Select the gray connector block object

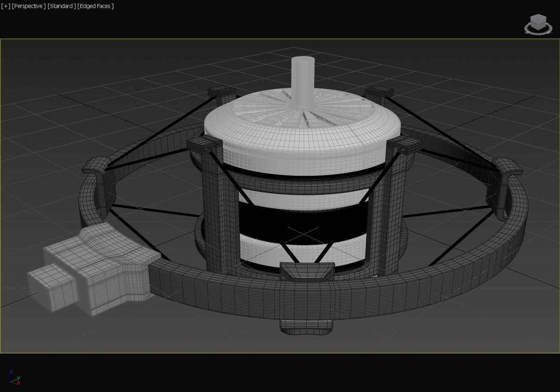tap(93, 270)
